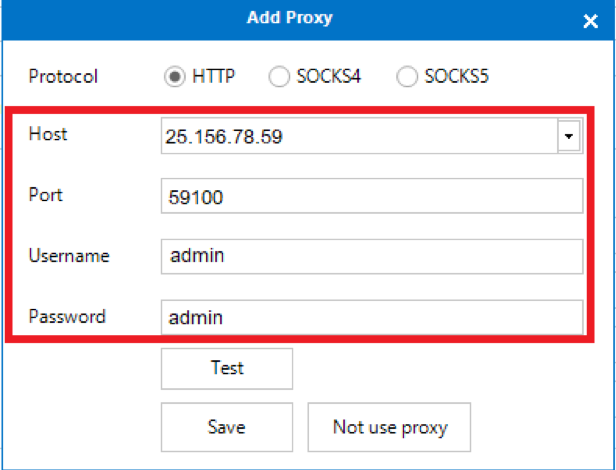Click the SOCKS5 text label
The width and height of the screenshot is (616, 470).
coord(456,76)
